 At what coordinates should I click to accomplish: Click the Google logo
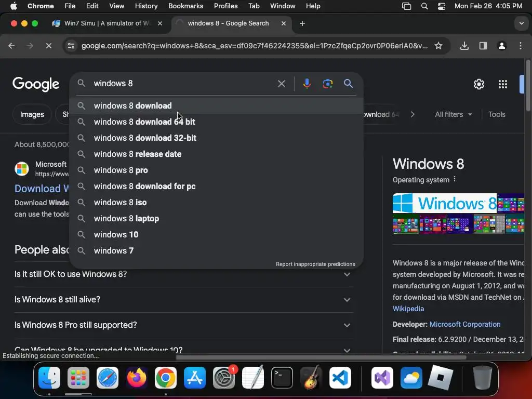(x=36, y=84)
